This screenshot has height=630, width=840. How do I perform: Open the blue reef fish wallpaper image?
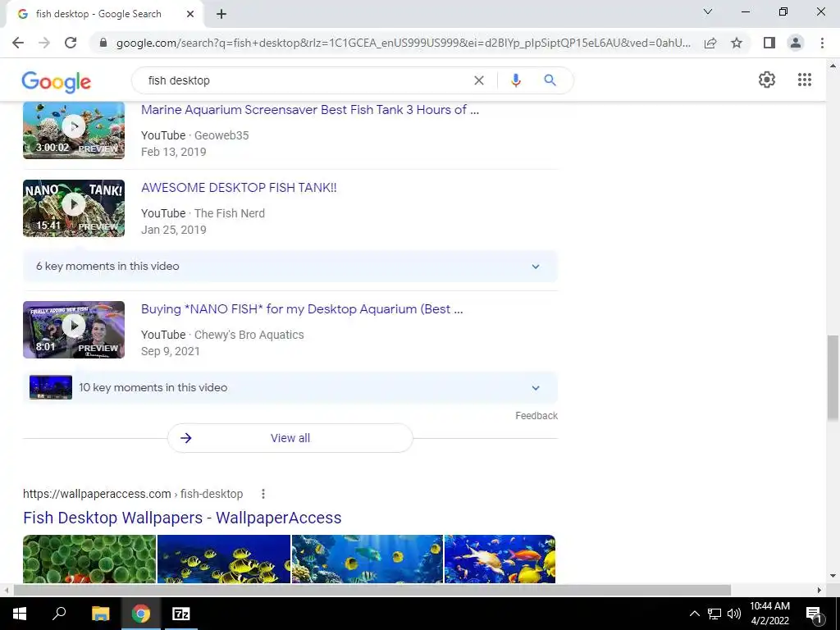[367, 559]
